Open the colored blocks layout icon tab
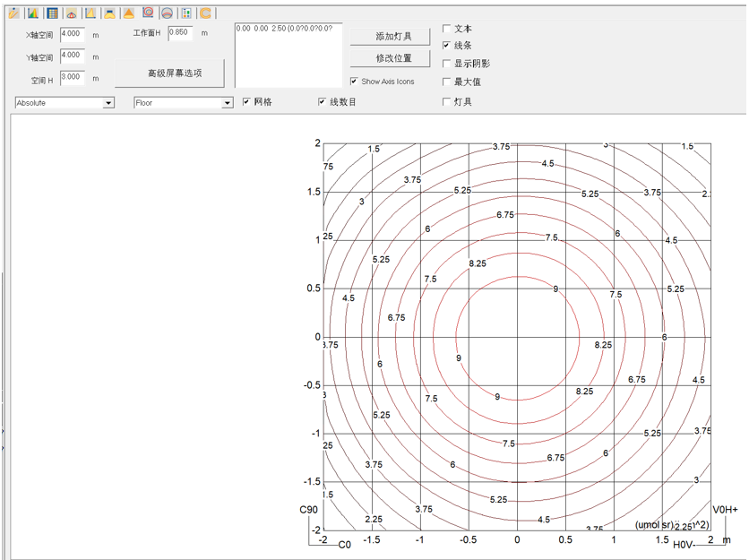749x560 pixels. tap(186, 13)
